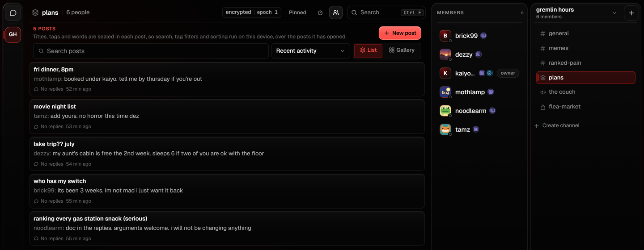This screenshot has width=644, height=250.
Task: Open dezzy's sunset avatar
Action: point(445,54)
